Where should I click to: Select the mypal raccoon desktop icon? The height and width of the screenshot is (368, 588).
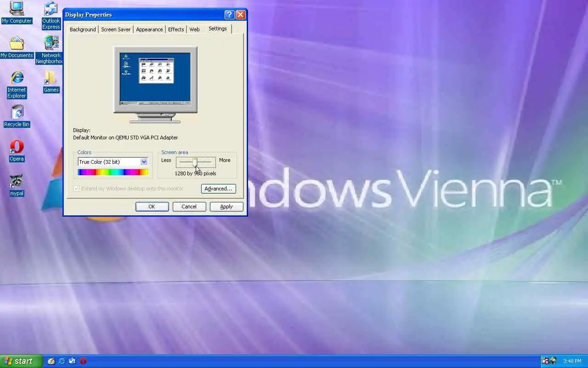point(17,185)
